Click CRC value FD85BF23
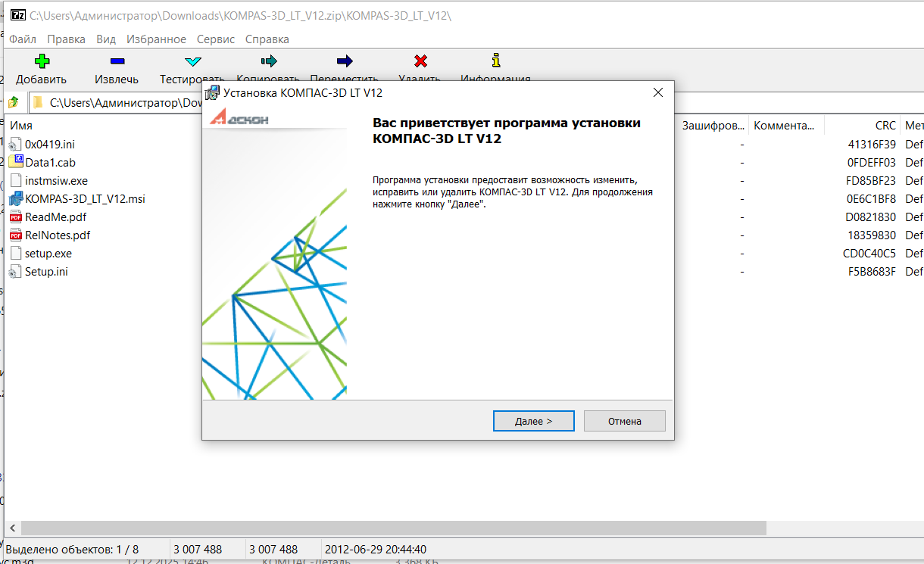The width and height of the screenshot is (924, 564). click(x=871, y=181)
